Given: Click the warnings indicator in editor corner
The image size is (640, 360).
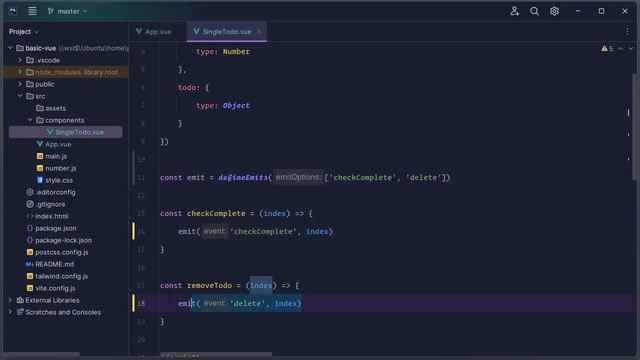Looking at the screenshot, I should point(607,49).
